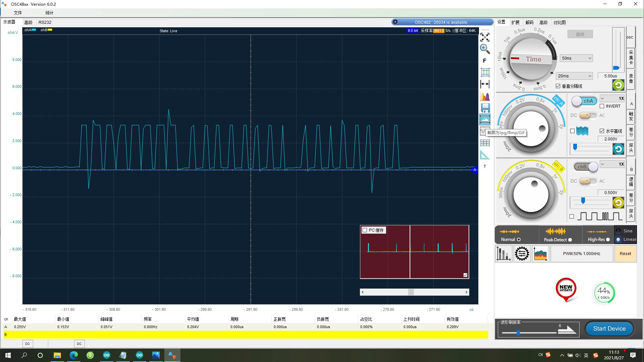Open the 文件 menu

coord(18,13)
